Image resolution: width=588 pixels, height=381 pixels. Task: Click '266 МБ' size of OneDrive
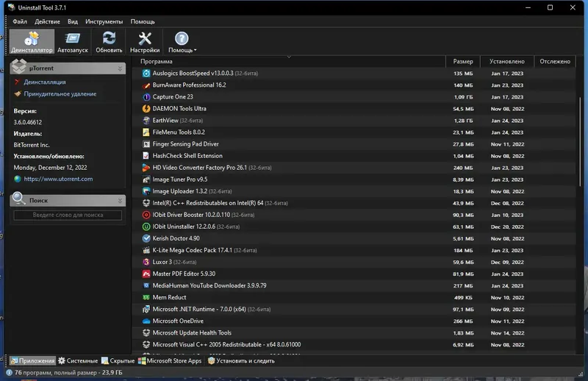click(x=463, y=321)
